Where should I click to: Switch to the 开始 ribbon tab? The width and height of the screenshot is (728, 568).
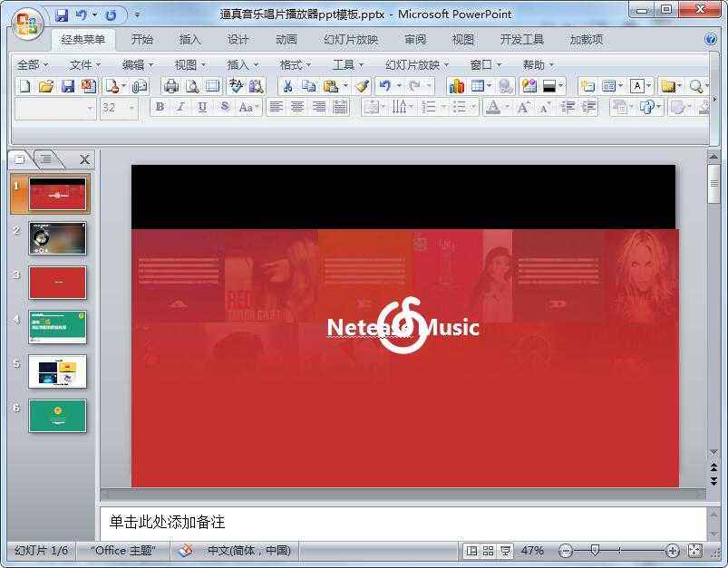coord(141,40)
